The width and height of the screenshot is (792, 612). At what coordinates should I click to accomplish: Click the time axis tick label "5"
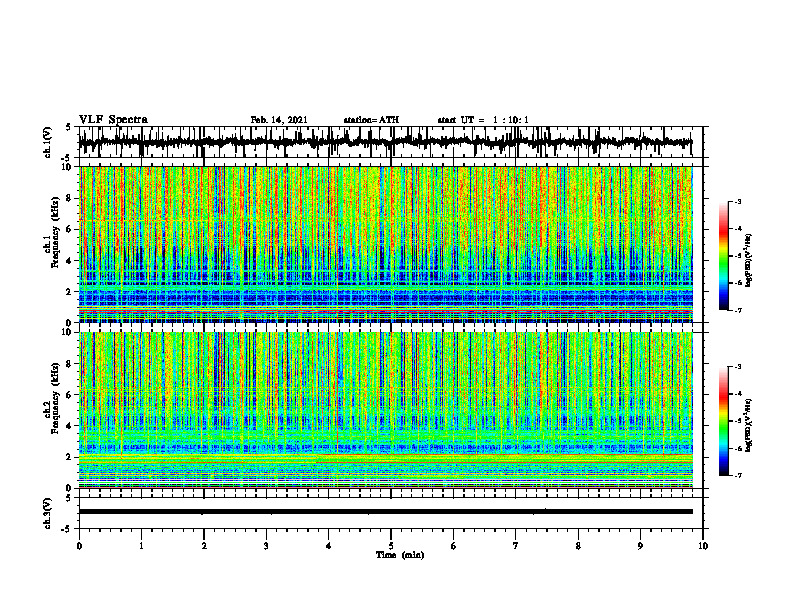pos(391,546)
